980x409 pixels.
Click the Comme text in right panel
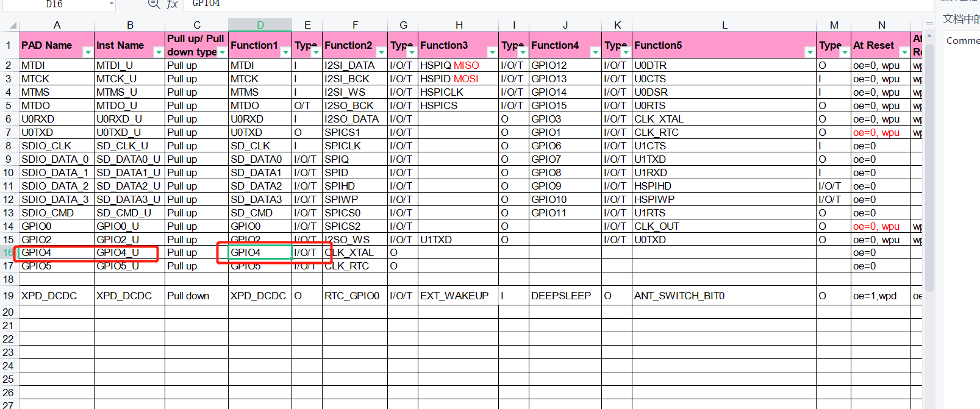click(x=963, y=41)
